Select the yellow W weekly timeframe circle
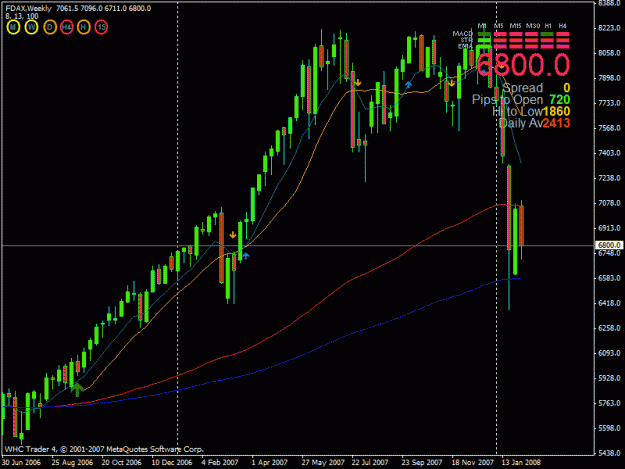Screen dimensions: 625x469 [31, 27]
